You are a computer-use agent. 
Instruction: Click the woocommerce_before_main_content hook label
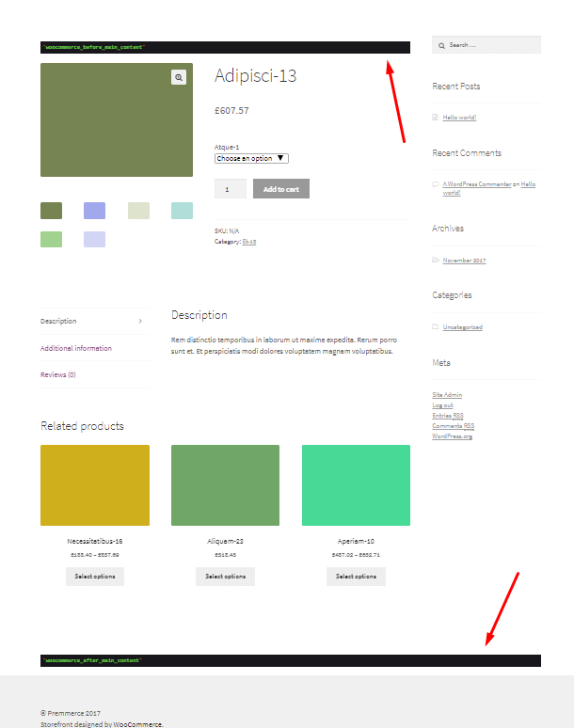(x=94, y=47)
